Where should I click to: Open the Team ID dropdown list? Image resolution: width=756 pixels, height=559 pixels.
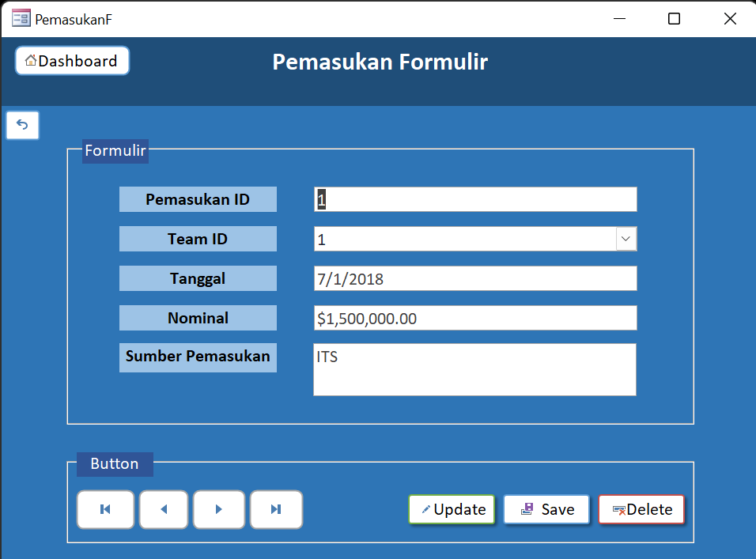[x=626, y=239]
